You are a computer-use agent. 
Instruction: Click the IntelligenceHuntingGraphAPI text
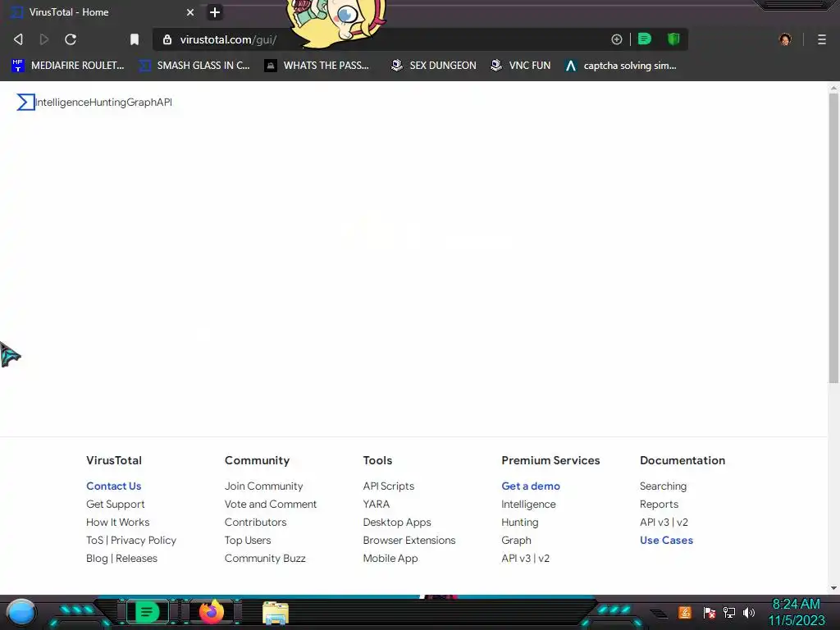coord(104,102)
